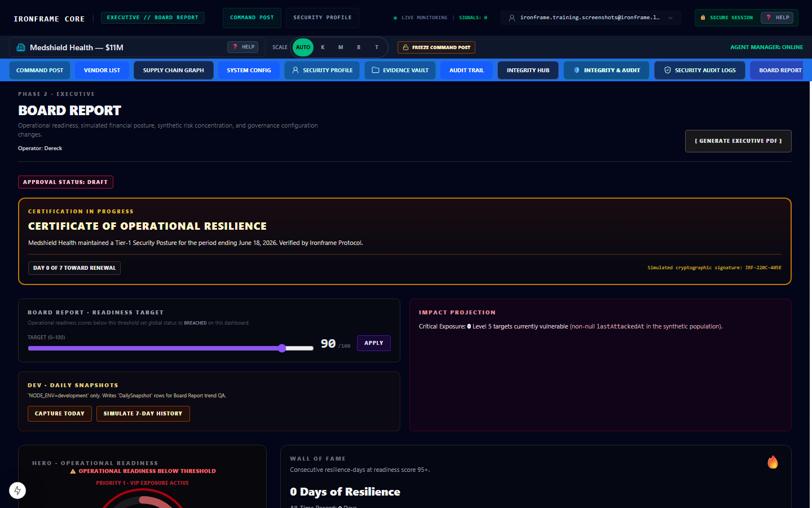Click the warning triangle beside Operational Readiness alert
812x508 pixels.
[73, 471]
